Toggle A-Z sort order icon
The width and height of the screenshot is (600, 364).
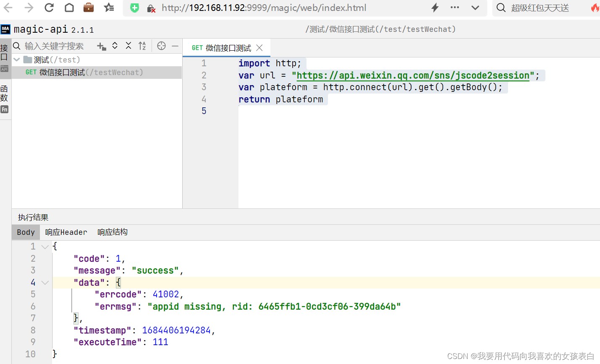[x=142, y=46]
